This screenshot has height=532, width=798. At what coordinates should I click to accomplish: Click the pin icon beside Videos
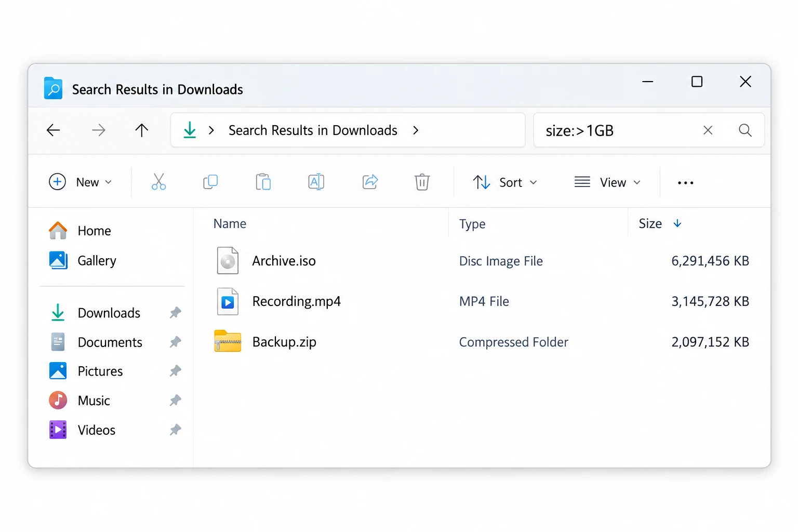coord(176,430)
